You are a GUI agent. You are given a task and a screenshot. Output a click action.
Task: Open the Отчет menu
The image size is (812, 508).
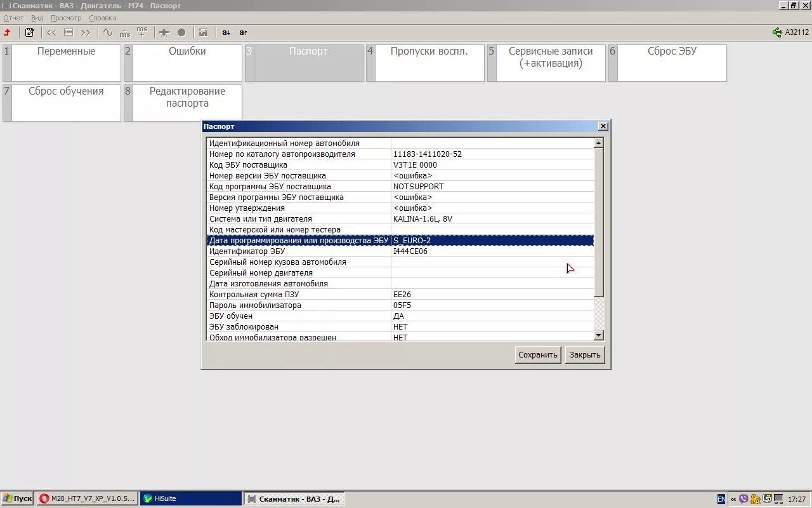[13, 18]
